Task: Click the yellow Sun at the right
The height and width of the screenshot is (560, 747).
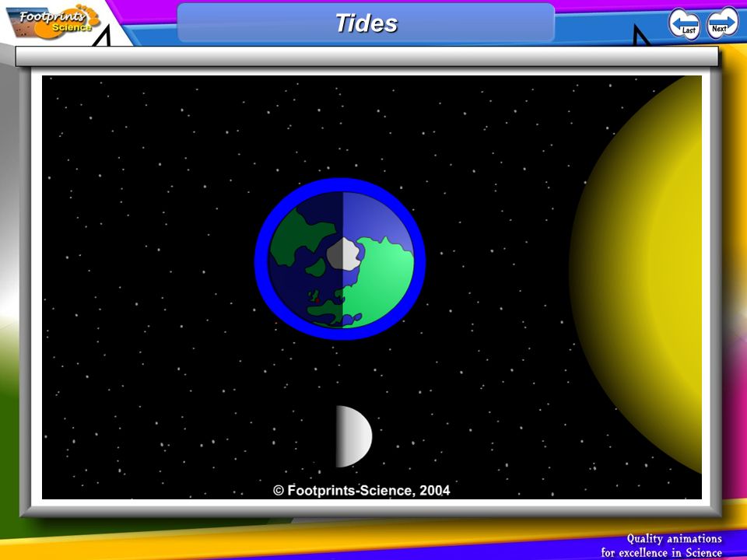Action: [636, 275]
